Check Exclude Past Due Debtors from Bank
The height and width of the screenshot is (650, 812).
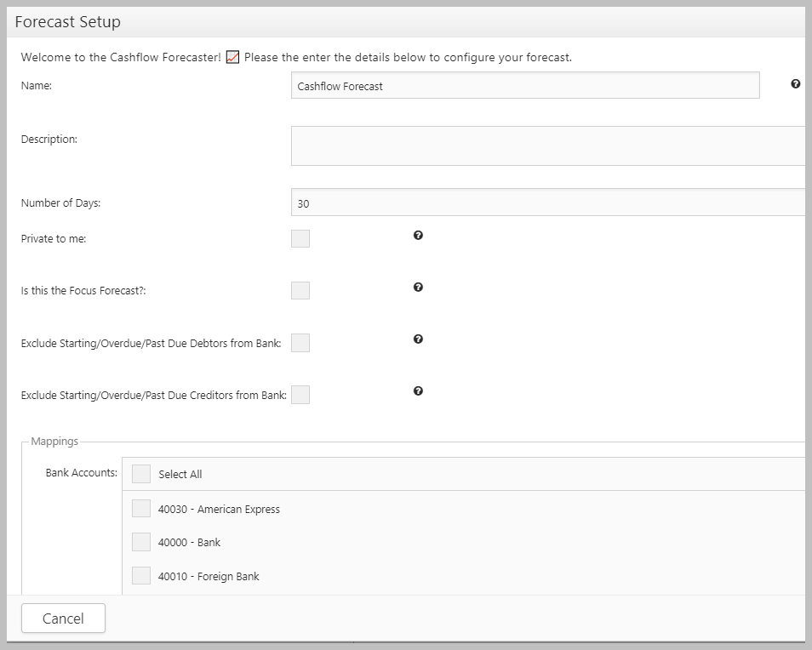coord(300,343)
